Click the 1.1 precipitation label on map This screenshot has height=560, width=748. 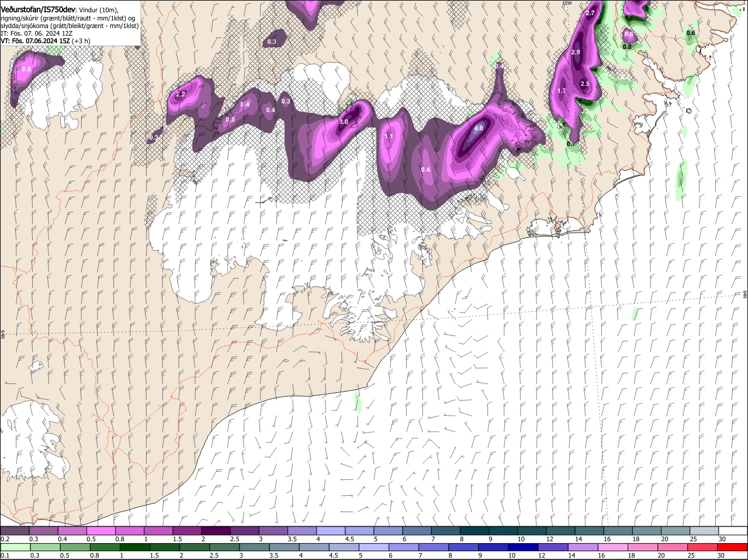point(389,136)
